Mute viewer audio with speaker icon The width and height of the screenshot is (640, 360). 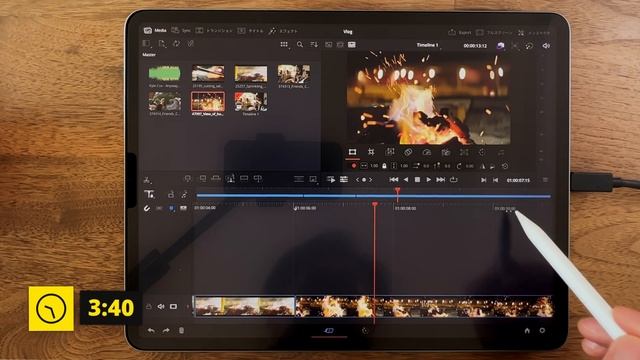[x=546, y=46]
